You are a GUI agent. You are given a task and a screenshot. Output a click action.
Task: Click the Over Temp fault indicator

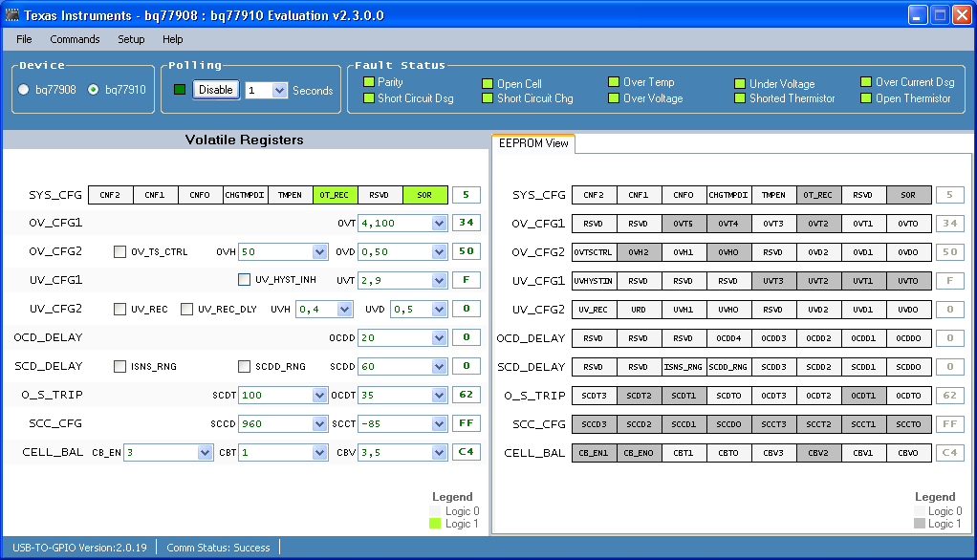click(x=614, y=81)
